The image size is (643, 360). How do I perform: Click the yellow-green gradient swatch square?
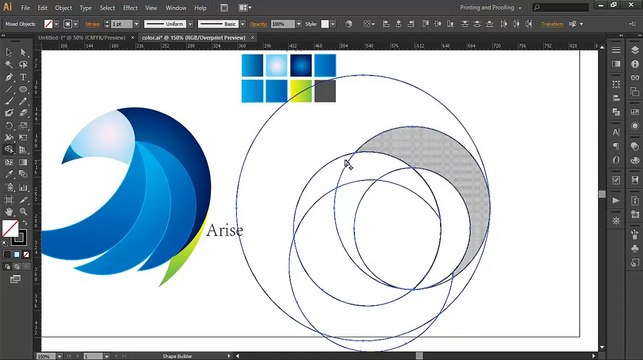pos(301,91)
